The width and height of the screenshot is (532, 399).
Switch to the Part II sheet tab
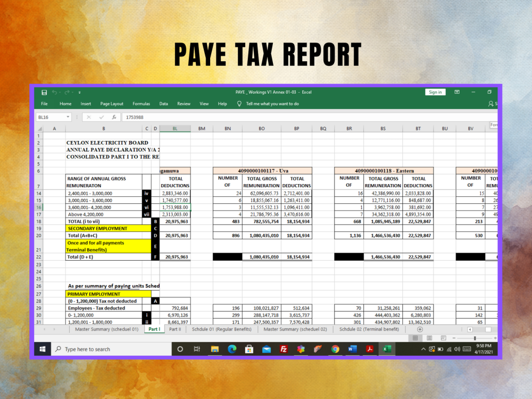click(175, 329)
